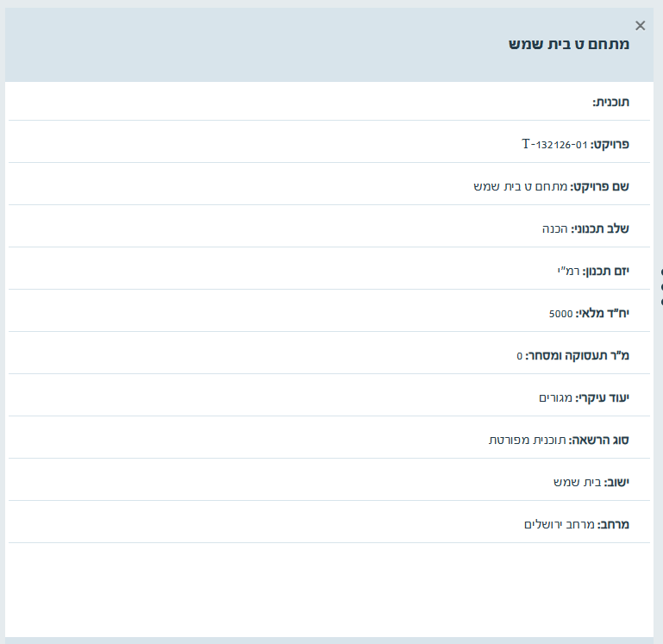Screen dimensions: 663x644
Task: Click the ישוב field label
Action: pyautogui.click(x=616, y=482)
